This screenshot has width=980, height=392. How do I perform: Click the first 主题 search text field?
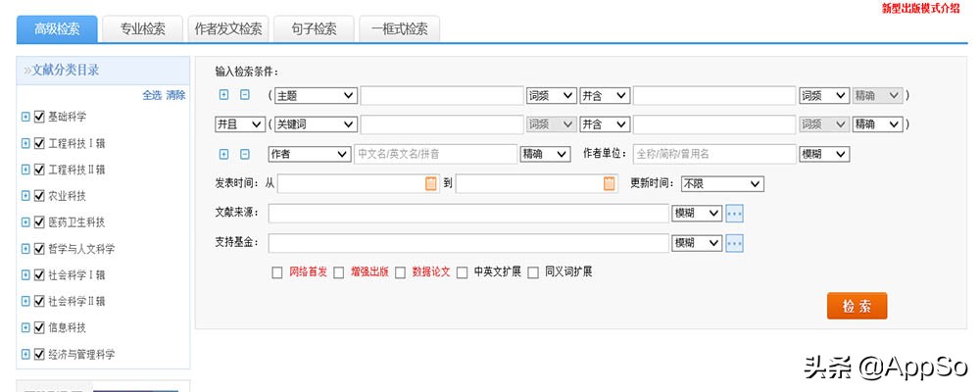tap(441, 96)
